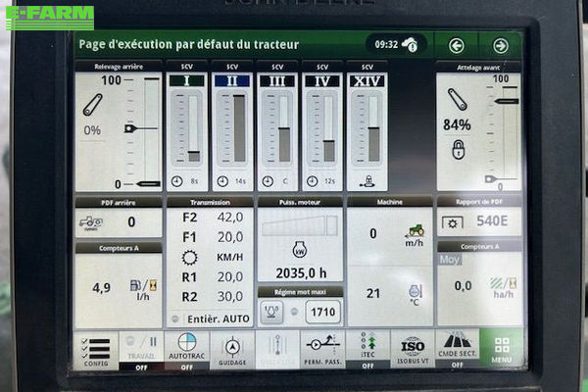Tap the Moy average label

coord(450,260)
